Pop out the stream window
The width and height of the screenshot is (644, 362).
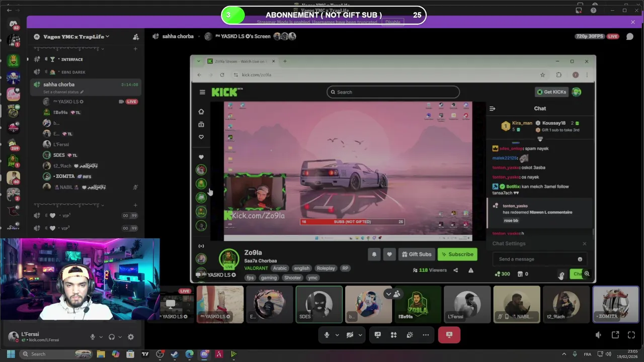tap(615, 335)
